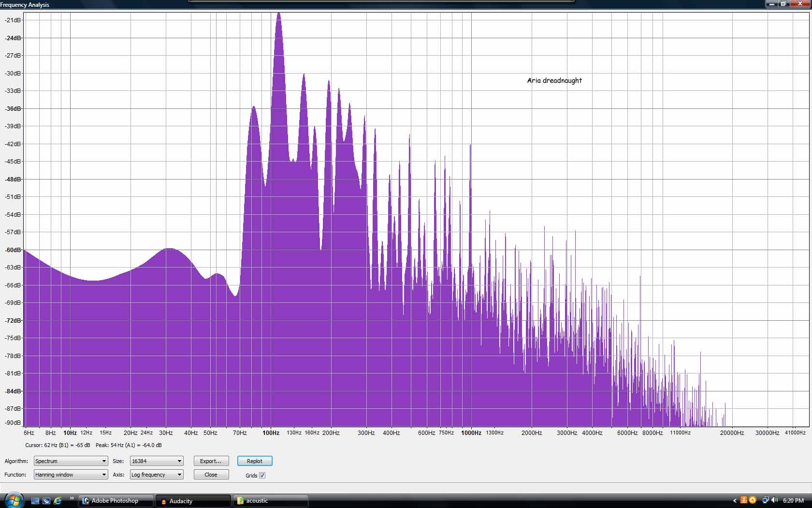
Task: Click the -84dB level axis label
Action: 13,391
